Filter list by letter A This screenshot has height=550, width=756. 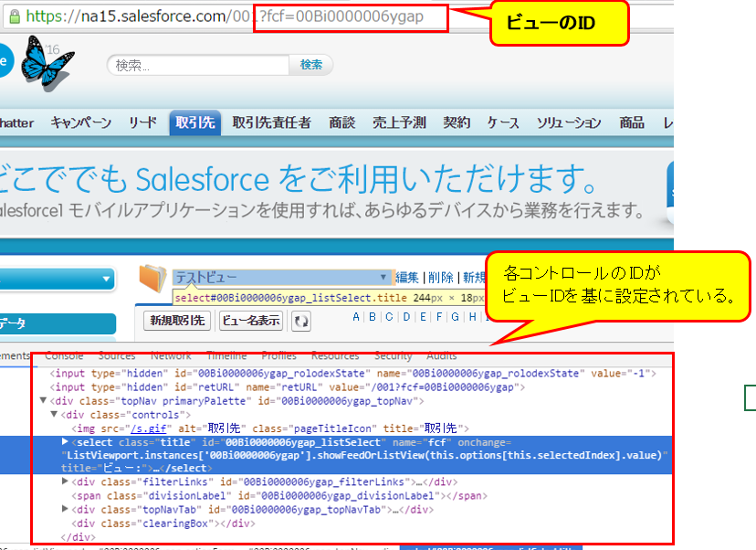[x=356, y=317]
